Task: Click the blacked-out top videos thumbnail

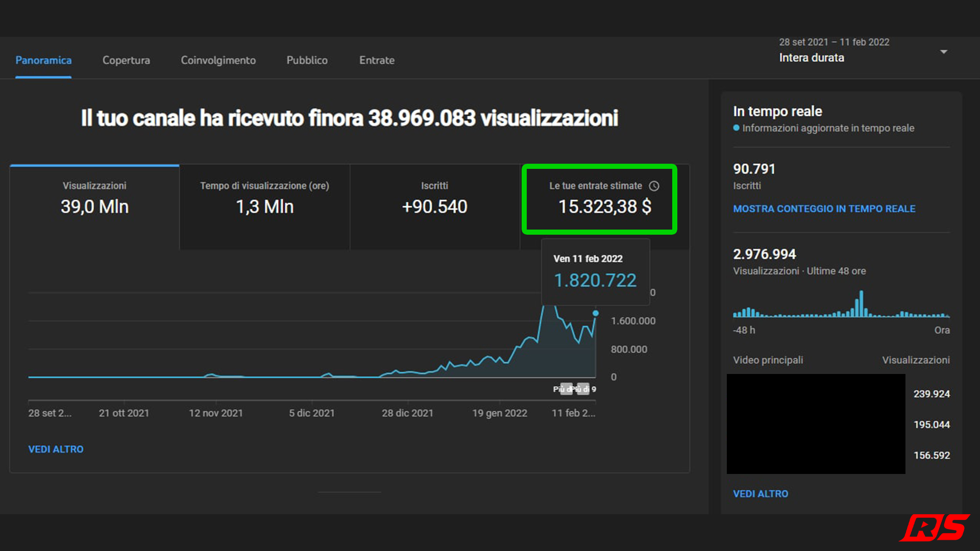Action: 816,424
